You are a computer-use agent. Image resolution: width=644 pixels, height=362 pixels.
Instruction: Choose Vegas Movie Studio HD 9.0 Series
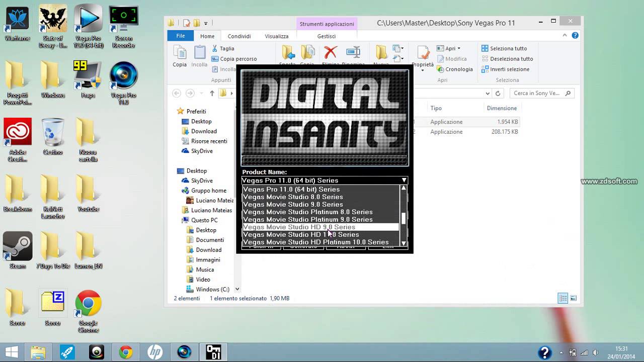(x=320, y=227)
